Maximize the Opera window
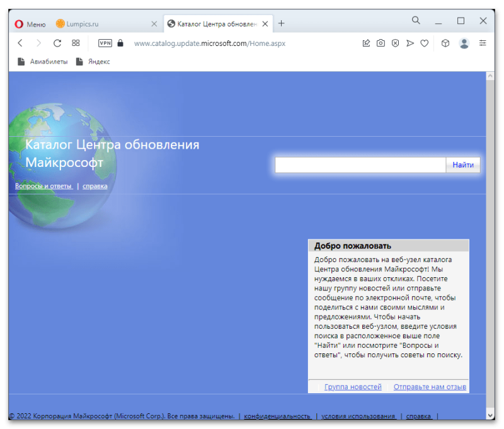The width and height of the screenshot is (504, 429). [461, 21]
